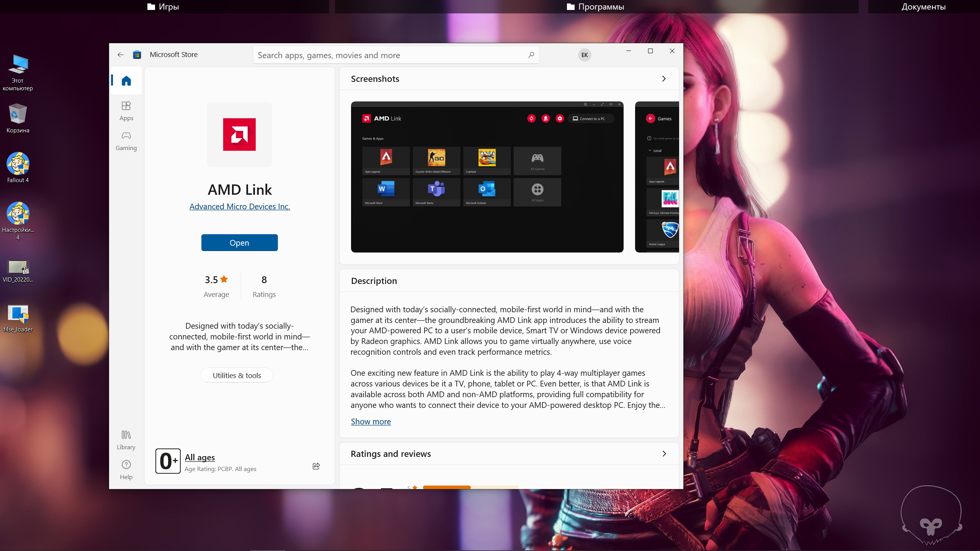Viewport: 980px width, 551px height.
Task: Click the Microsoft Store logo icon
Action: tap(137, 55)
